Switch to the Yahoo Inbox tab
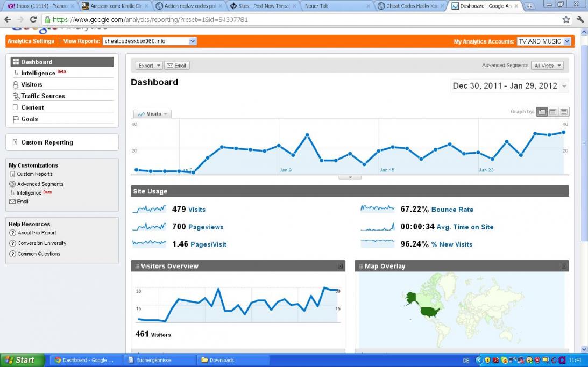Screen dimensions: 588x367 pyautogui.click(x=39, y=6)
